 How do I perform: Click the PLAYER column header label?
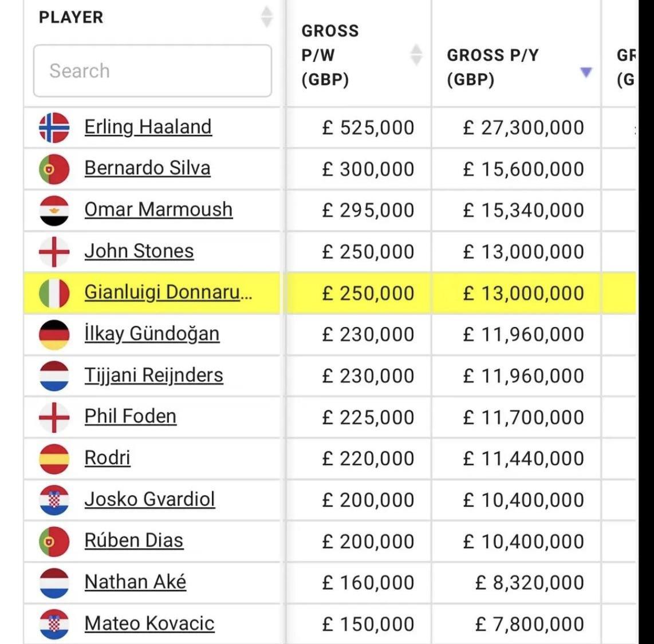click(71, 17)
